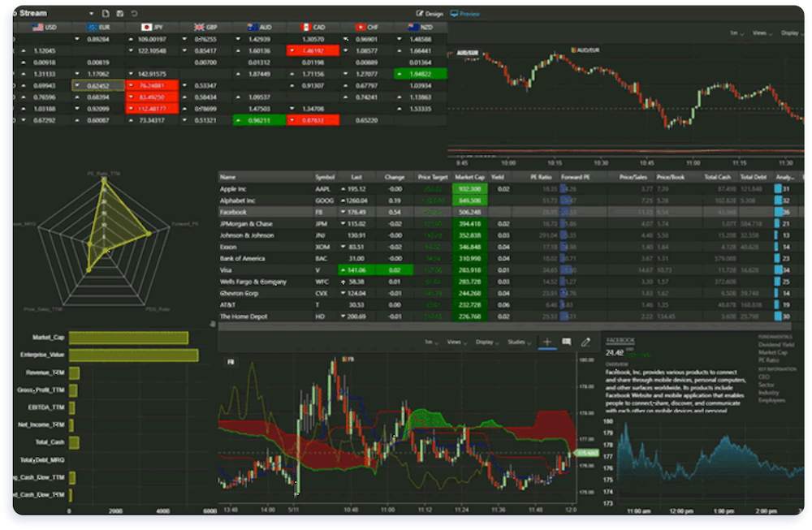Expand the Views dropdown on FB chart
This screenshot has height=530, width=812.
[x=456, y=343]
